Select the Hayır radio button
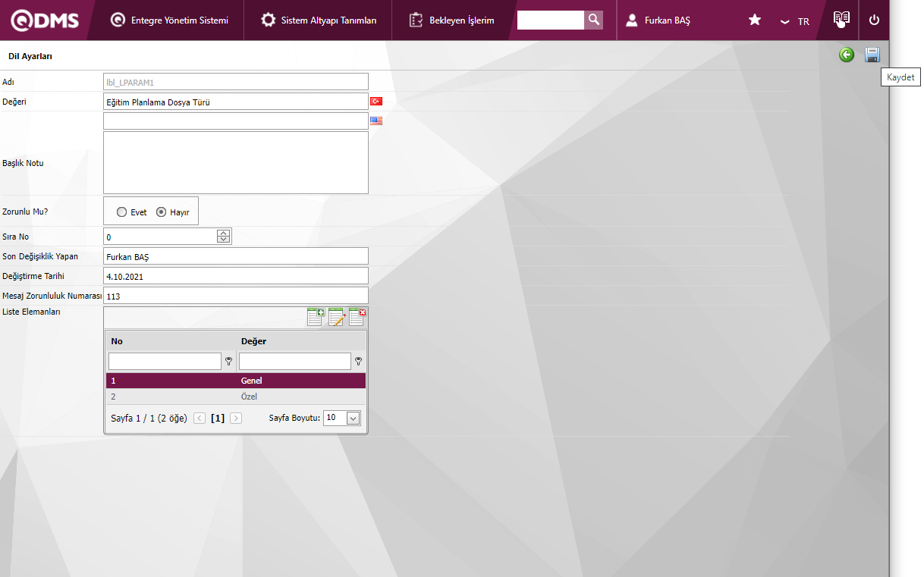The width and height of the screenshot is (924, 577). 161,212
